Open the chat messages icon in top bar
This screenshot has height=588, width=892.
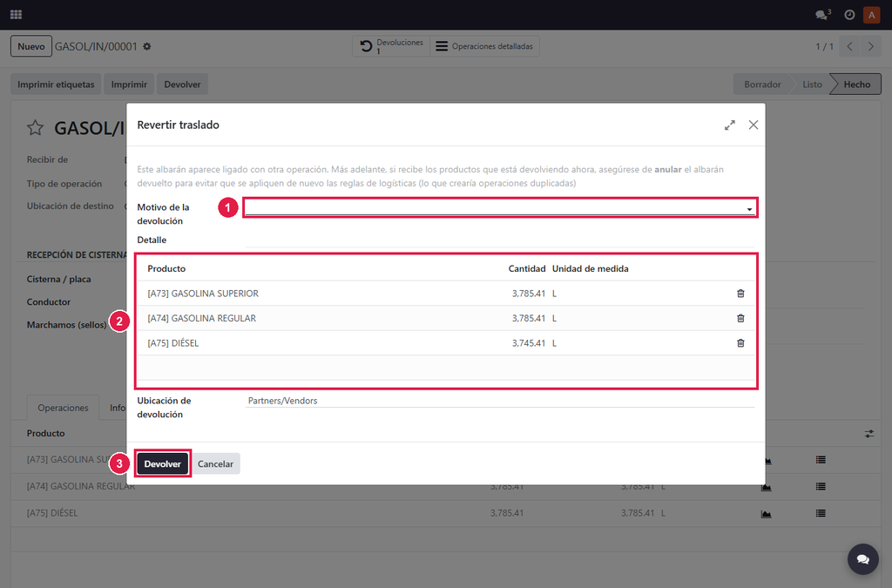pos(822,15)
